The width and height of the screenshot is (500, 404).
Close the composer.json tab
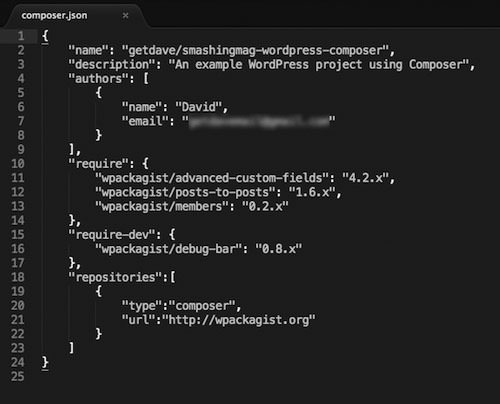coord(125,15)
